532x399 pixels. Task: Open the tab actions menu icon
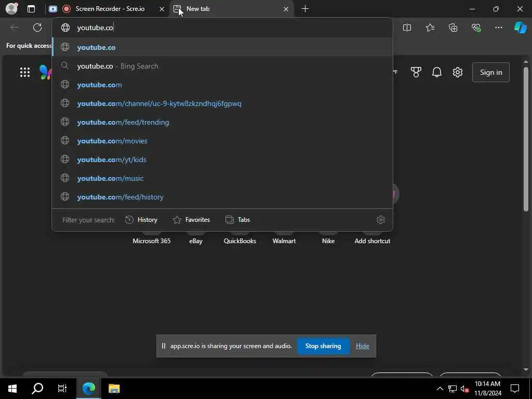click(31, 9)
